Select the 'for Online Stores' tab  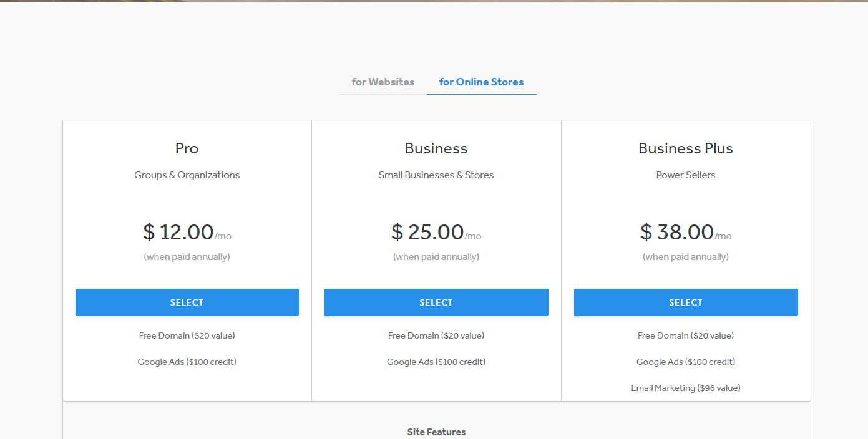click(x=481, y=82)
